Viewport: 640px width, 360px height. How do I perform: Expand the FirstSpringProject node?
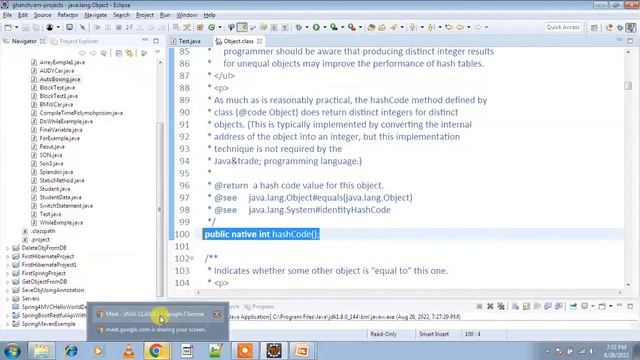click(7, 273)
